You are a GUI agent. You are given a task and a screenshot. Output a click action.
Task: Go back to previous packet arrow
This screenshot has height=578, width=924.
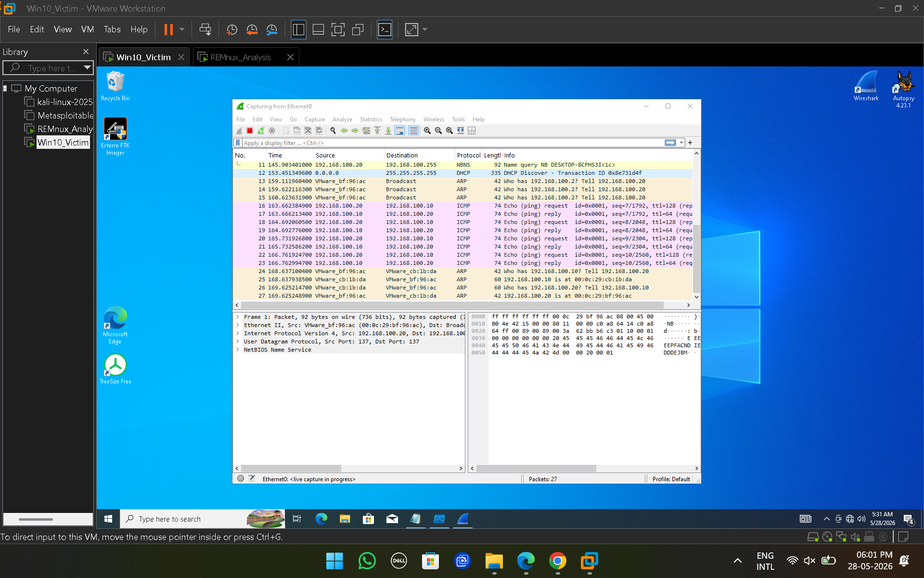pos(344,131)
